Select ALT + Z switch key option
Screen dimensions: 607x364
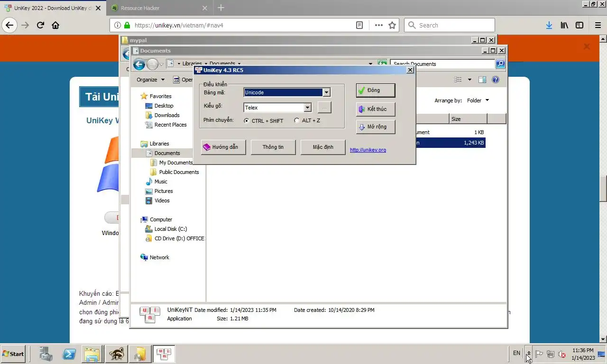point(307,120)
